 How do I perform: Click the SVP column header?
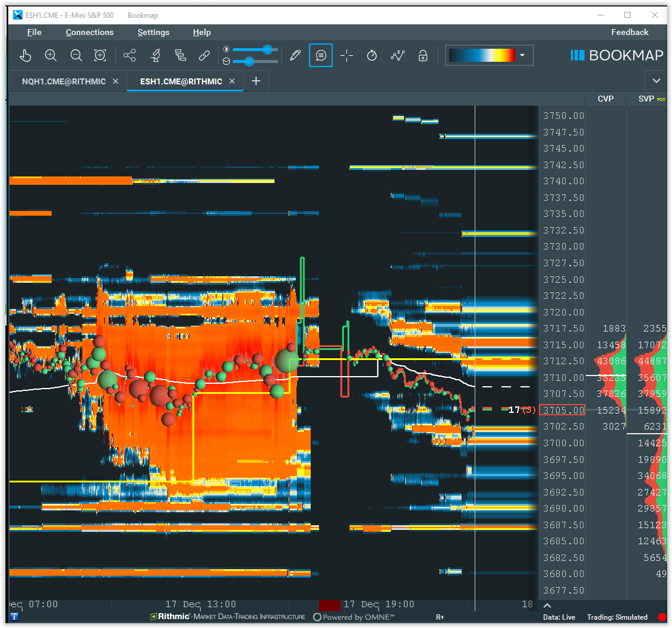click(x=646, y=99)
